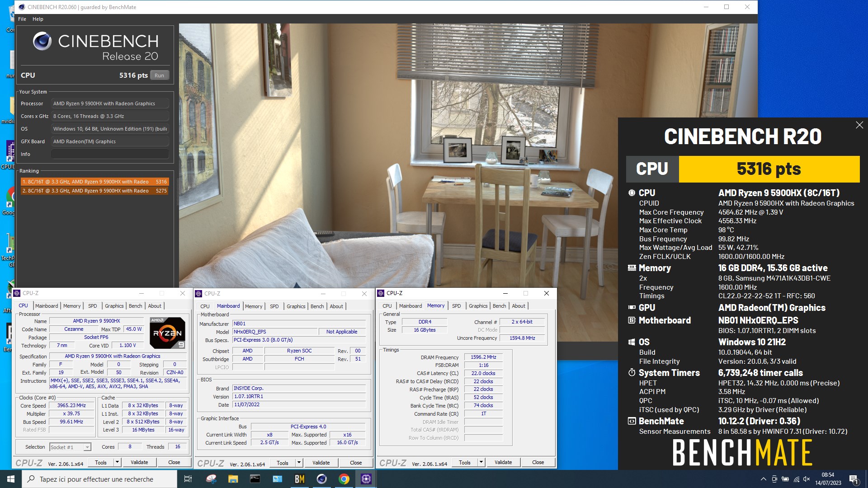Screen dimensions: 868x488
Task: Click Tools button in first CPU-Z window
Action: pos(101,462)
